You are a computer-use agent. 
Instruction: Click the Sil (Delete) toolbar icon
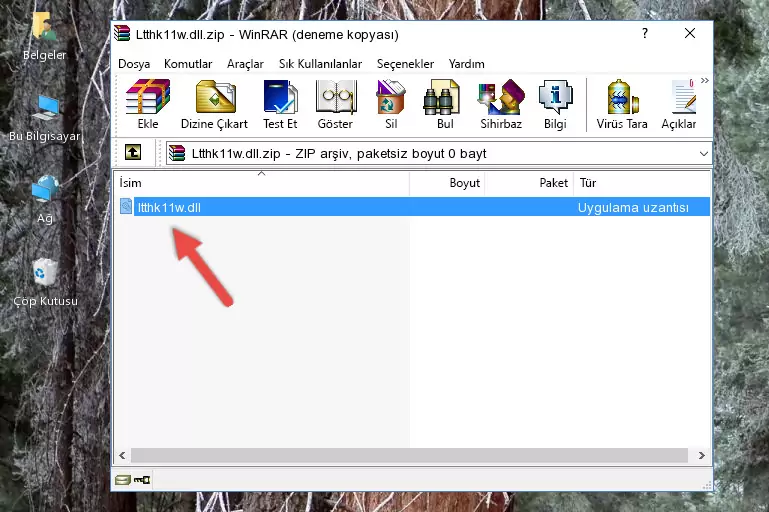coord(391,104)
